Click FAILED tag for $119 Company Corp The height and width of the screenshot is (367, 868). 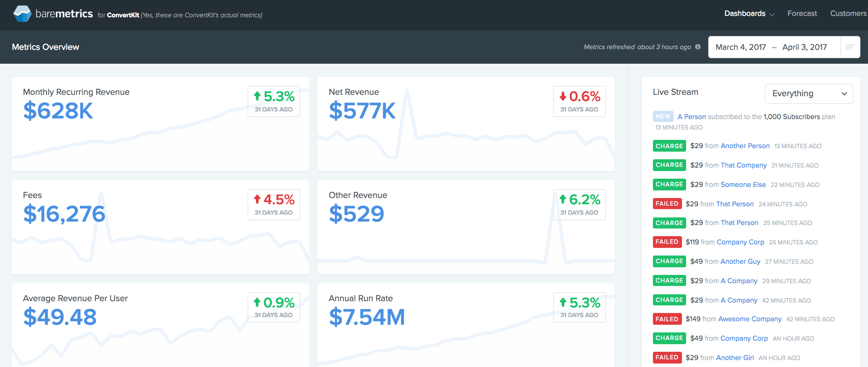point(667,242)
